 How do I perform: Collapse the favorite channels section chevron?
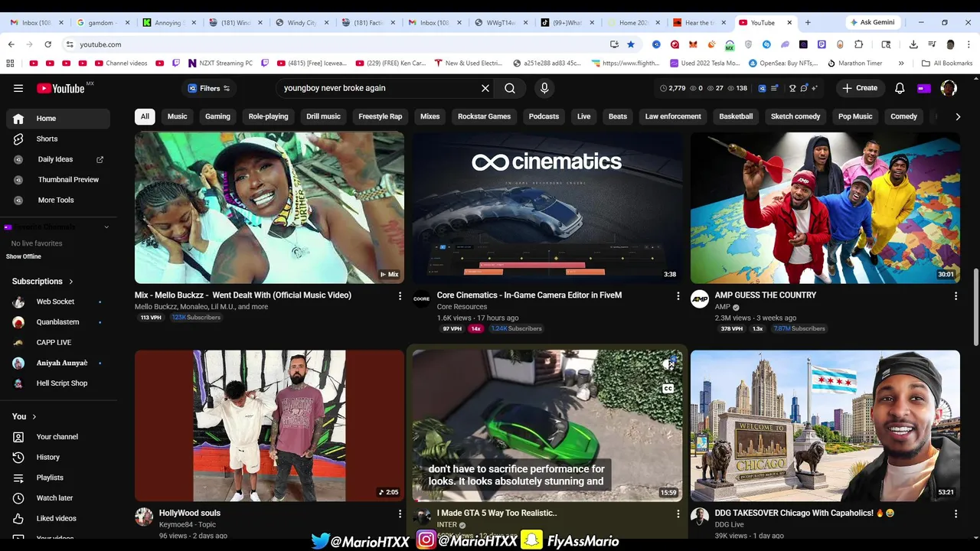click(x=106, y=227)
